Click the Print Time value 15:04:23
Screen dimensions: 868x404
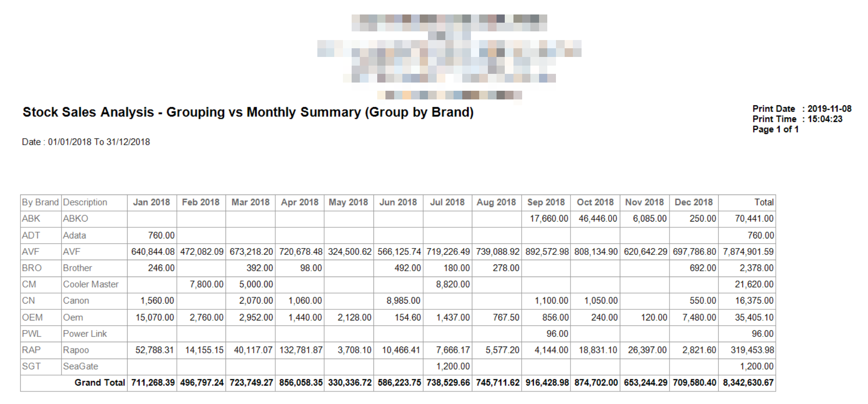(x=825, y=119)
